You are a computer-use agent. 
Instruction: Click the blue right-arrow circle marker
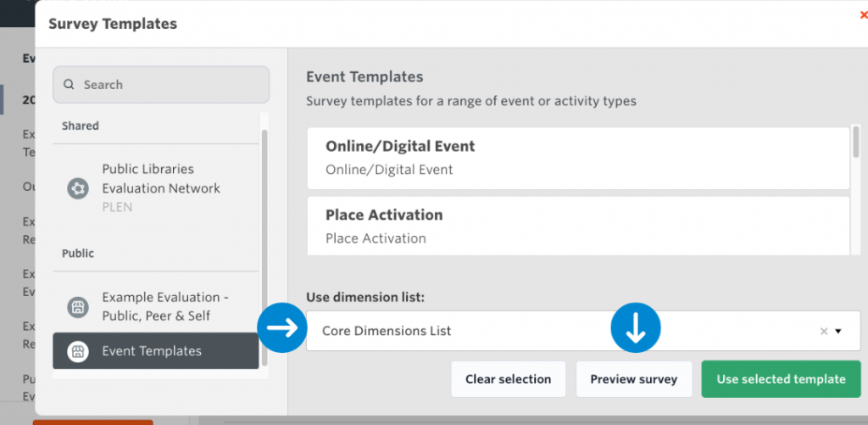[x=282, y=328]
